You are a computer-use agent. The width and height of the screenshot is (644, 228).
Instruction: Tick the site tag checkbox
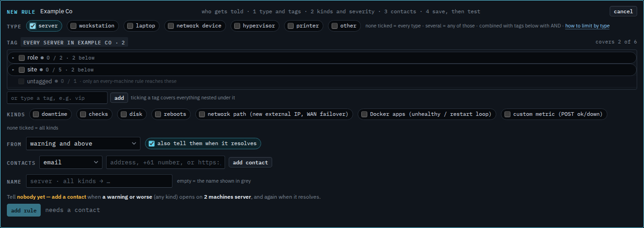21,70
